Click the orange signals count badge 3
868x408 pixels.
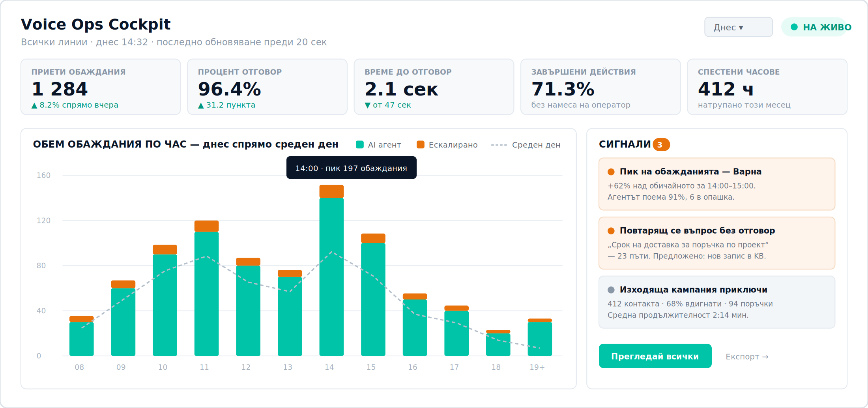pos(661,145)
